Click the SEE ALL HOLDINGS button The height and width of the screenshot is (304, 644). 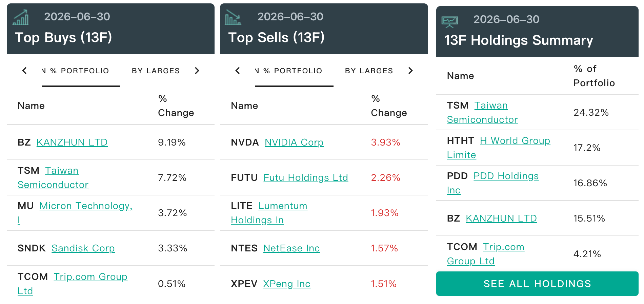(537, 284)
